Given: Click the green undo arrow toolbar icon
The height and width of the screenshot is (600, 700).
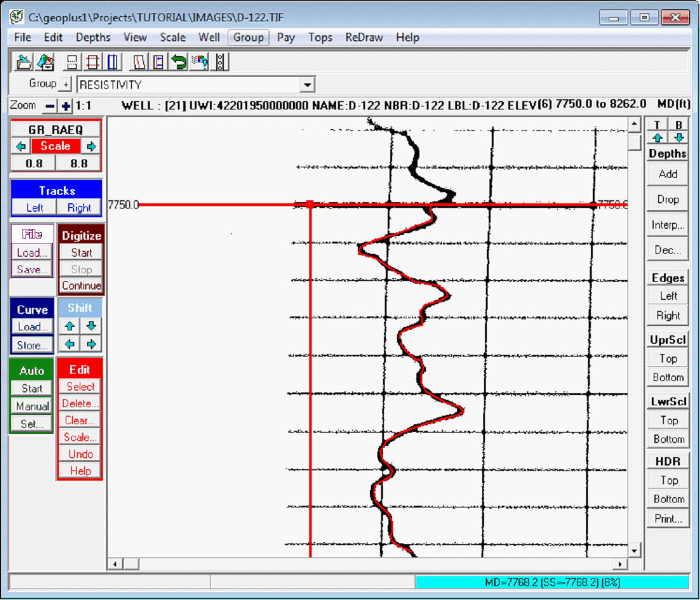Looking at the screenshot, I should [x=178, y=61].
